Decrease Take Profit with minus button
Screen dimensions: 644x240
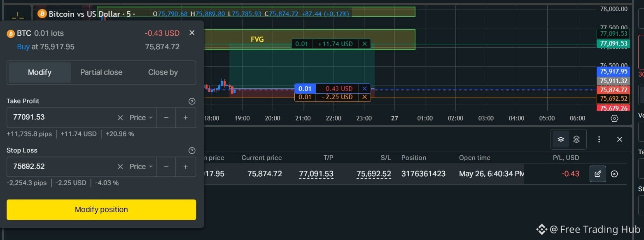(166, 118)
